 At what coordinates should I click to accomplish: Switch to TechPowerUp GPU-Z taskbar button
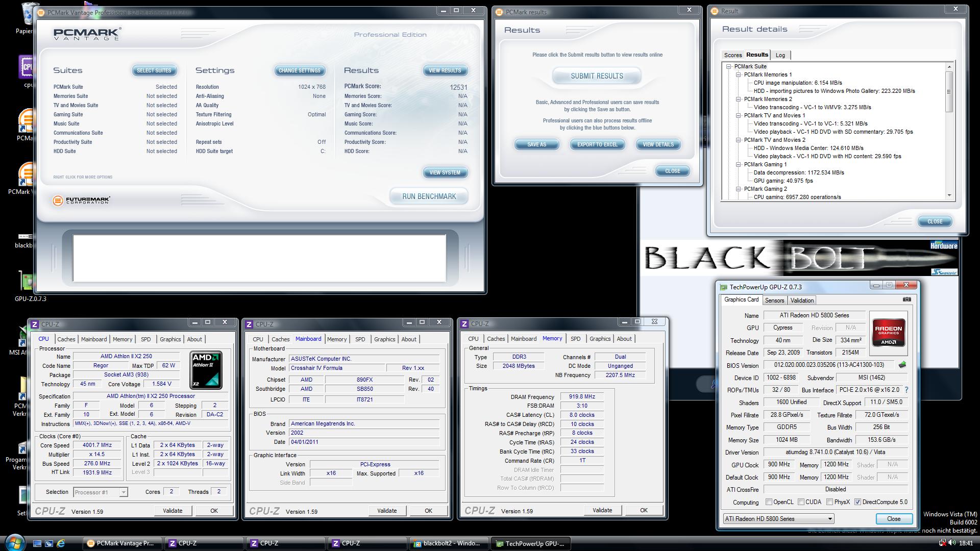click(530, 543)
